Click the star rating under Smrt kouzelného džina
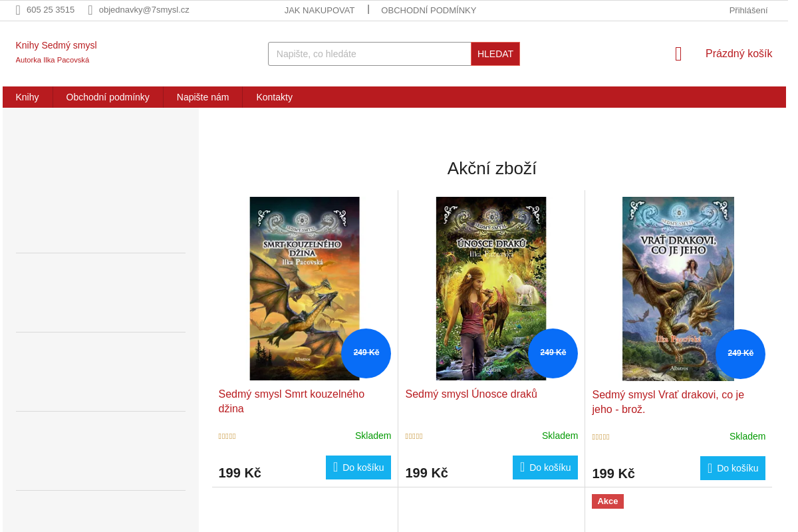Viewport: 798px width, 532px height. (x=227, y=437)
